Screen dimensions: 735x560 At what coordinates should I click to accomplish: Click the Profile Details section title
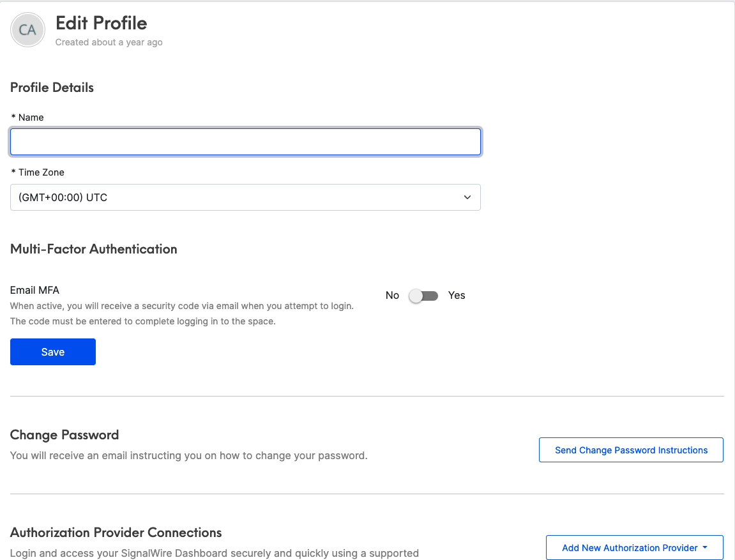[x=51, y=87]
